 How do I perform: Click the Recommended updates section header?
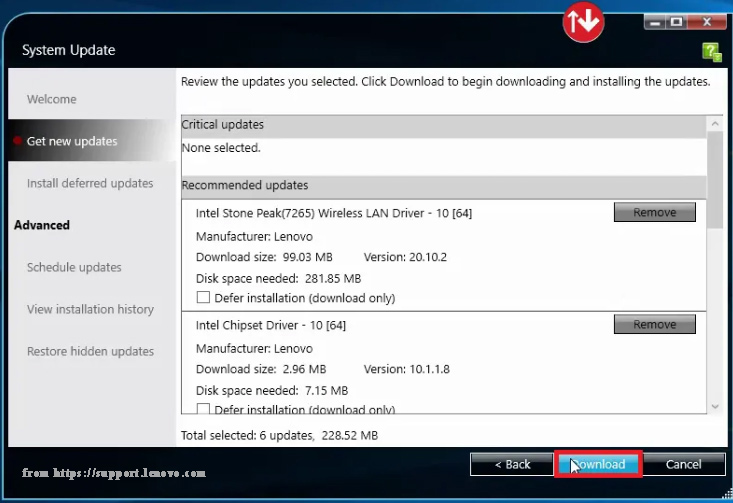444,185
